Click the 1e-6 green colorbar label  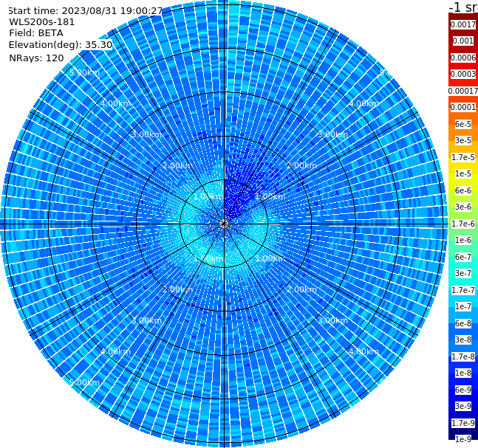tap(462, 240)
